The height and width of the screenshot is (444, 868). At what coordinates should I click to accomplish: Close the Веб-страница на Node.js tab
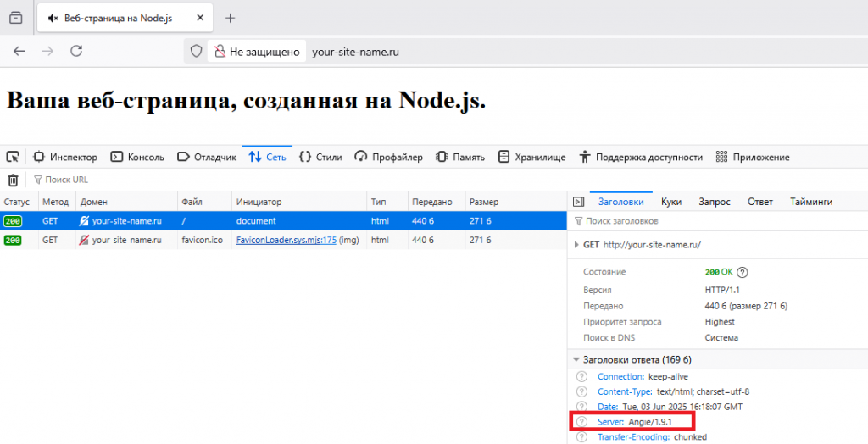[200, 18]
